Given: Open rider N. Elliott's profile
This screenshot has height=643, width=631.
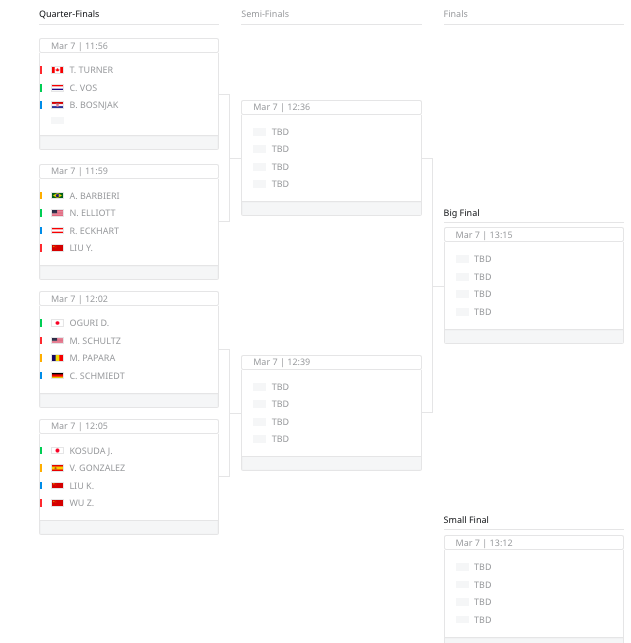Looking at the screenshot, I should click(x=92, y=213).
